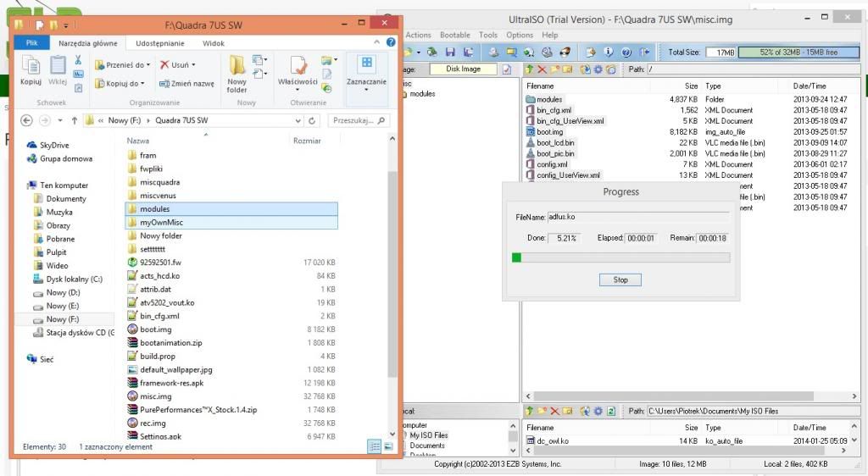Open the UltraISO Open-file dropdown arrow
868x476 pixels.
419,52
